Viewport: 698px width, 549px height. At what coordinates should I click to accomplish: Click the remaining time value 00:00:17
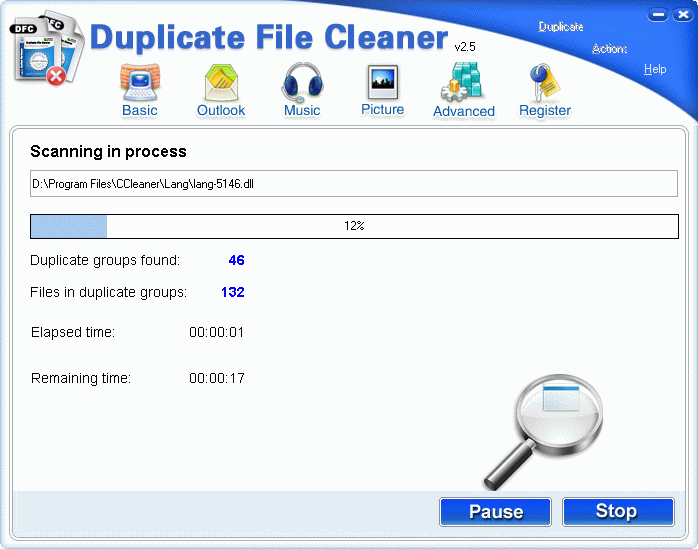tap(217, 378)
